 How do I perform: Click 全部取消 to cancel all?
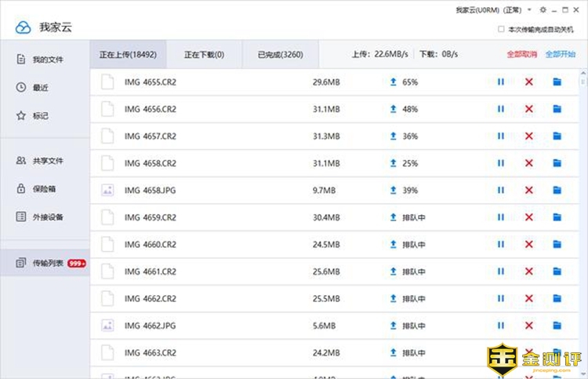(521, 55)
